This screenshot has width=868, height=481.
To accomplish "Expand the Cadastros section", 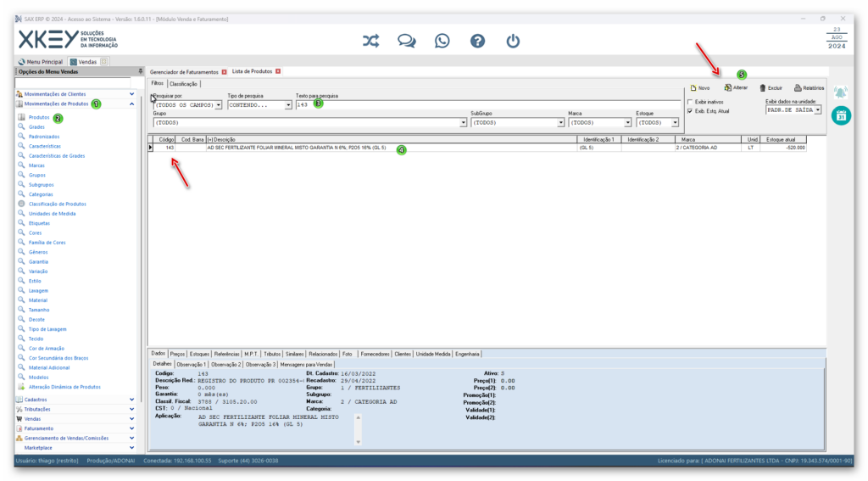I will tap(131, 400).
